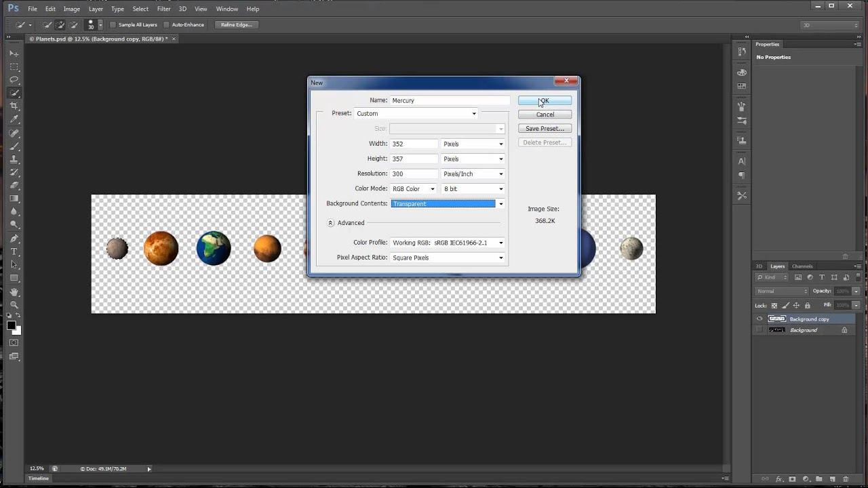Open the 8 bit depth dropdown

click(x=473, y=189)
